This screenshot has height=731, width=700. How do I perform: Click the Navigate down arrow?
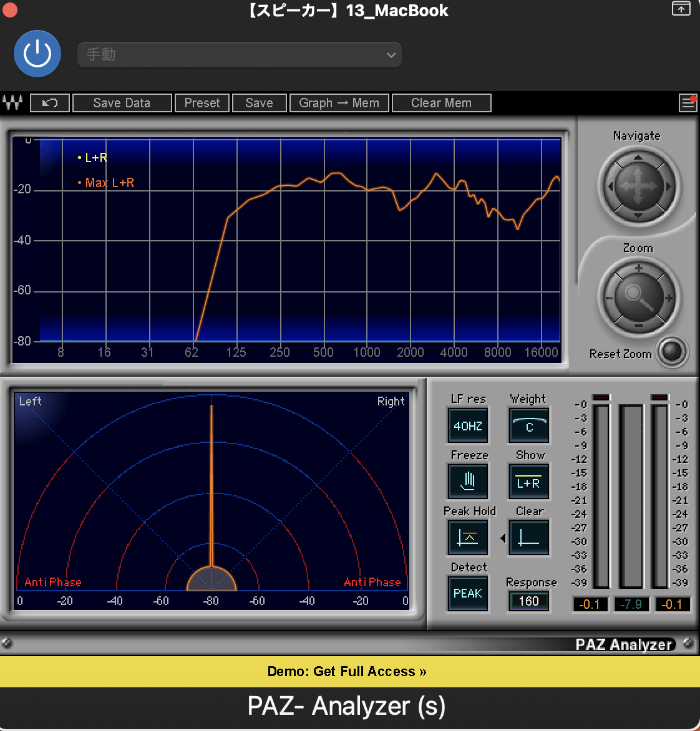pos(638,215)
